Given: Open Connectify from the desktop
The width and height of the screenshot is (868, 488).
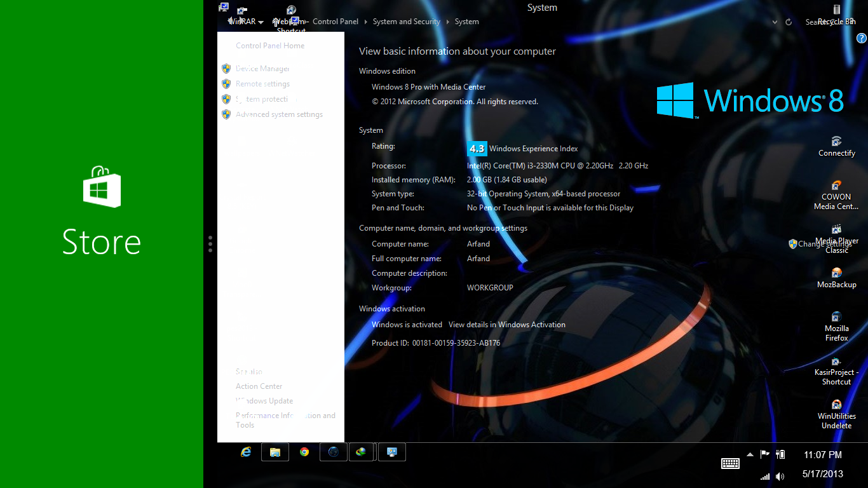Looking at the screenshot, I should click(836, 143).
